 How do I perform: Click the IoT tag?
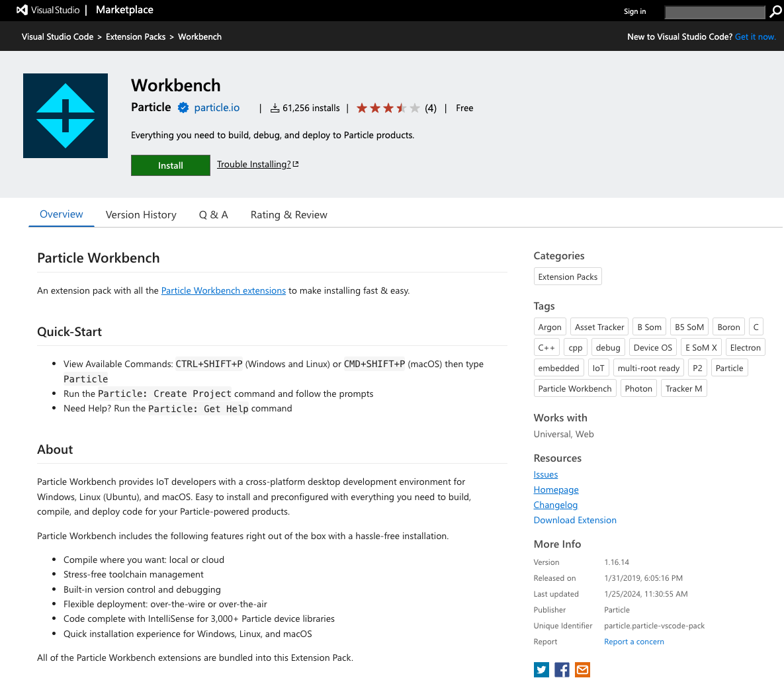(598, 368)
